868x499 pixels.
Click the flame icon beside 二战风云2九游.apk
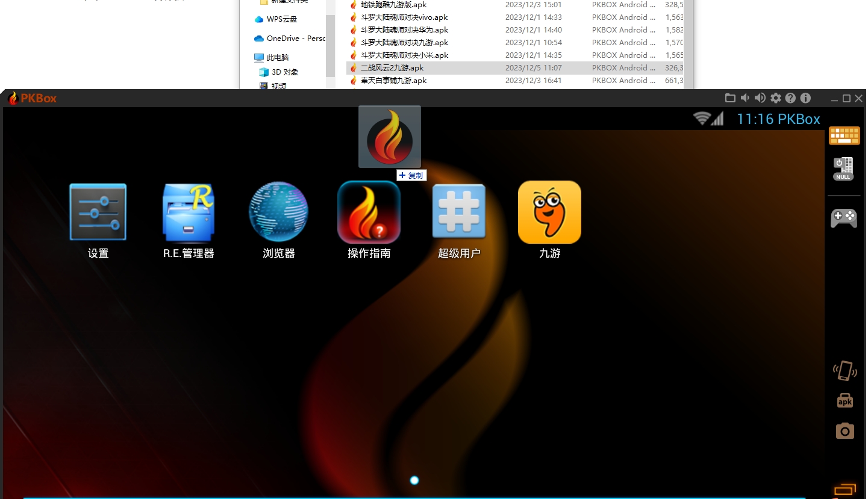coord(354,68)
